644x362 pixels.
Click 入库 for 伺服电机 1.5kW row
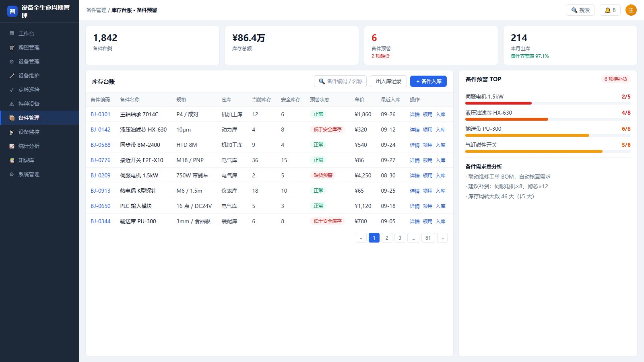(x=440, y=175)
